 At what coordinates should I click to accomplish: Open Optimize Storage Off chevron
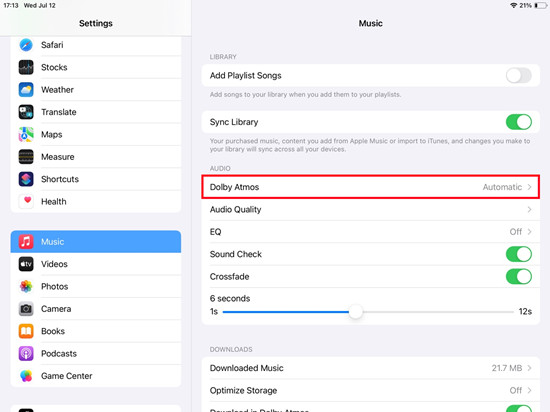tap(529, 391)
